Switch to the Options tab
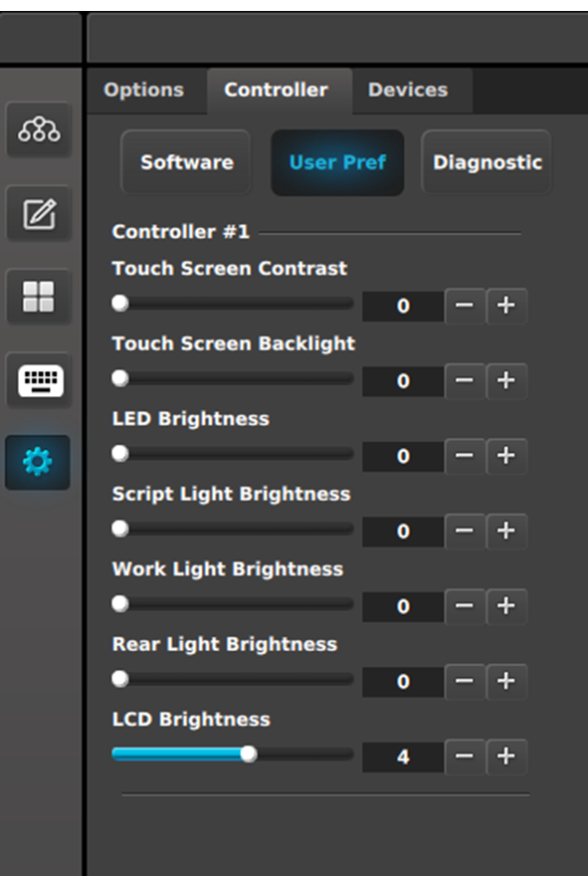Viewport: 588px width, 876px height. tap(143, 90)
